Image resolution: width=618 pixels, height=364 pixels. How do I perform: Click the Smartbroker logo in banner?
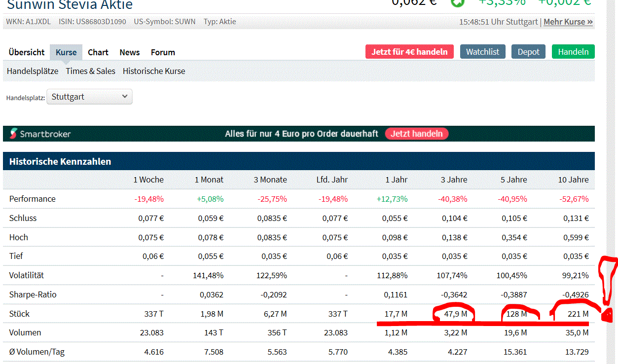(x=40, y=134)
